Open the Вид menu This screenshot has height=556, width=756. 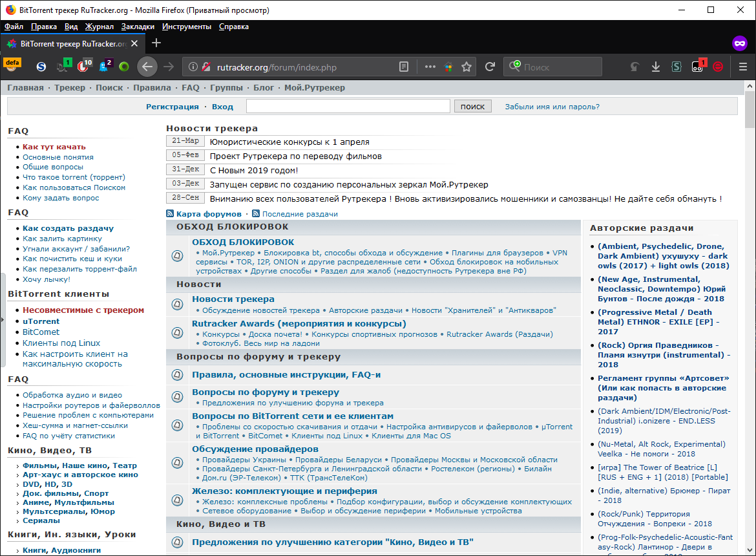pyautogui.click(x=71, y=27)
